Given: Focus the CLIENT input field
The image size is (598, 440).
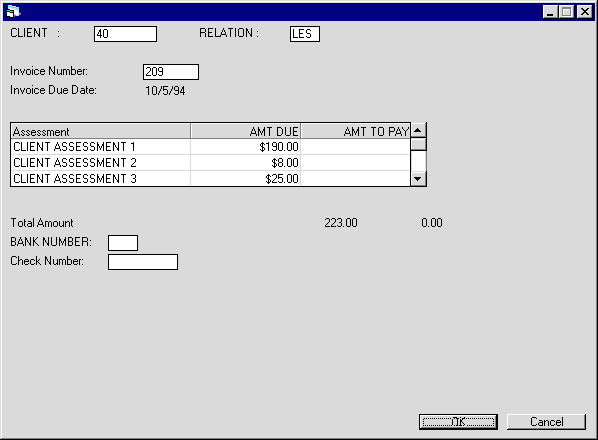Looking at the screenshot, I should point(125,34).
